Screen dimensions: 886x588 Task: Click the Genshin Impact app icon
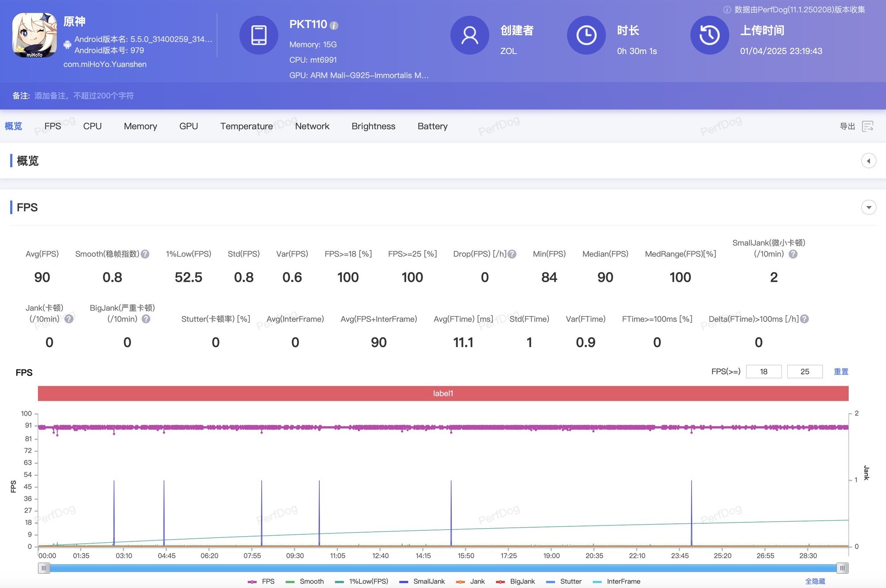coord(35,35)
